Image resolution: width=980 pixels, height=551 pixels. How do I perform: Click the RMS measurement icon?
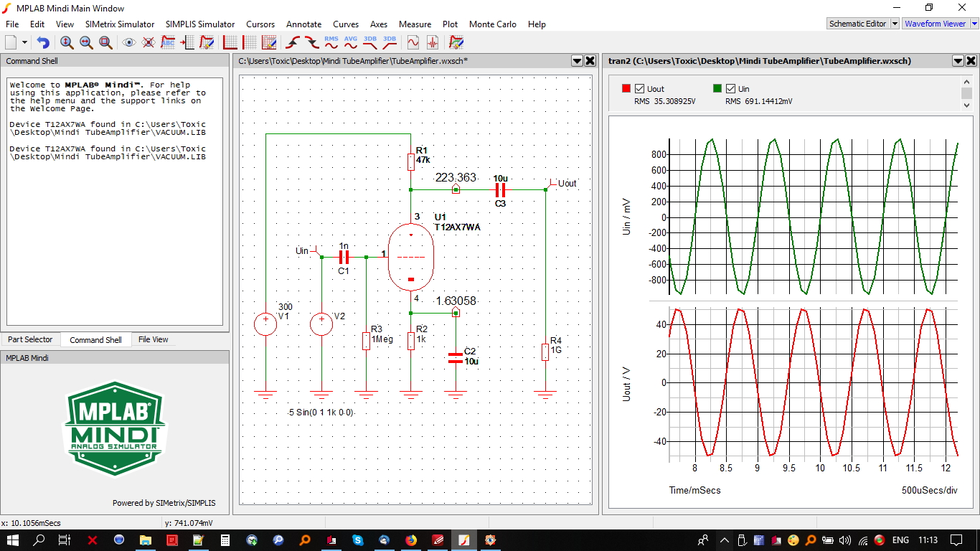pyautogui.click(x=331, y=42)
